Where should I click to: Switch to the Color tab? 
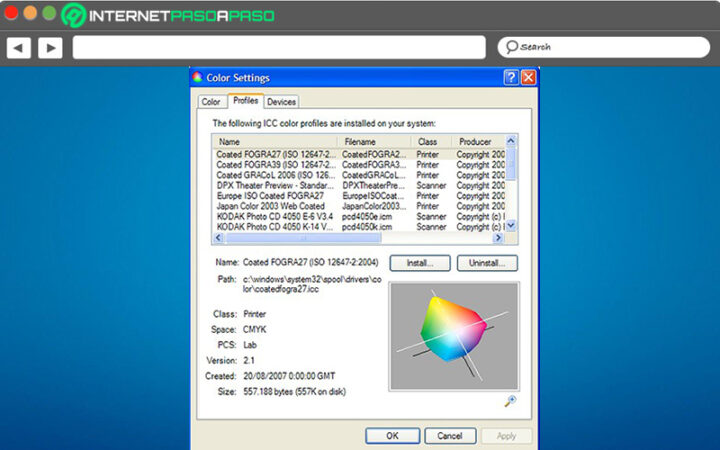point(211,101)
